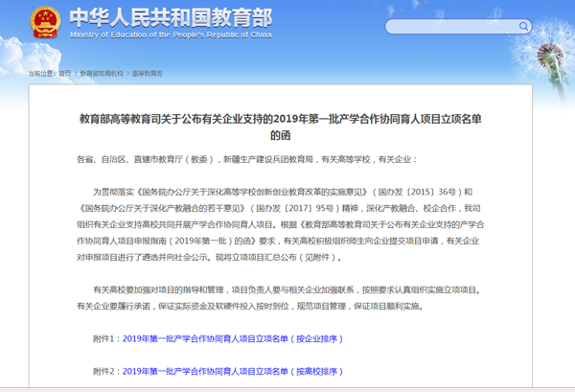This screenshot has width=575, height=392.
Task: Click the 附件1： label text
Action: (107, 338)
